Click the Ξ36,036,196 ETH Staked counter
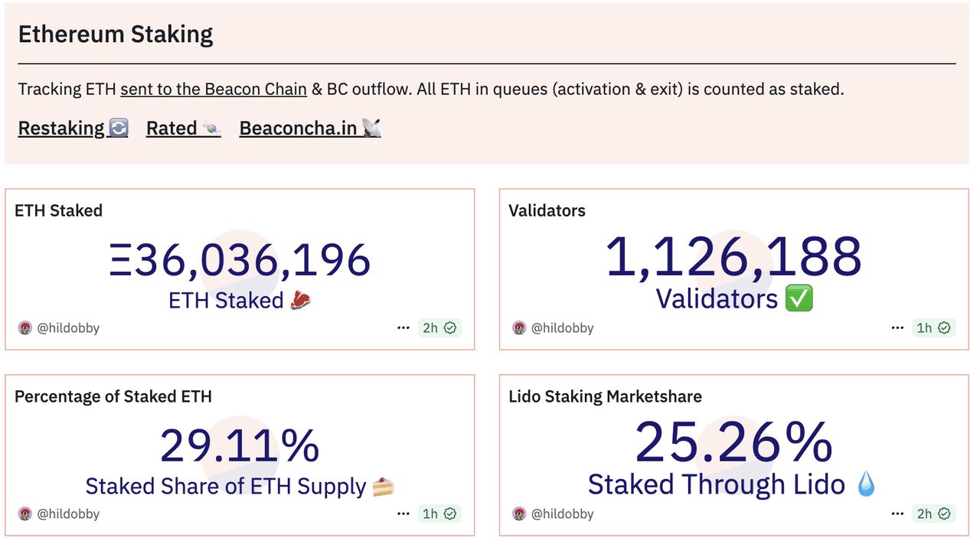 pos(240,260)
